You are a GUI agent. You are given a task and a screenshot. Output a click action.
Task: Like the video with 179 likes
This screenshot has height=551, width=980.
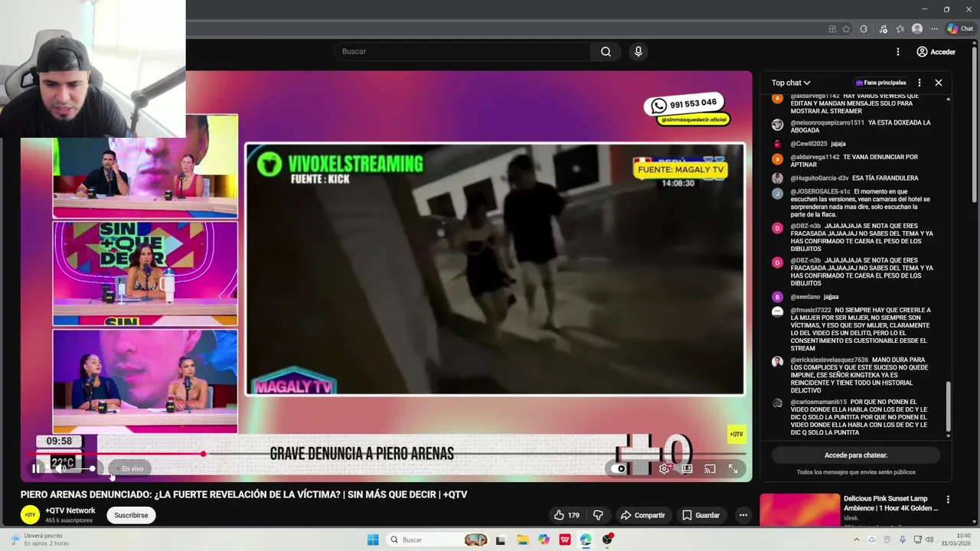coord(567,515)
